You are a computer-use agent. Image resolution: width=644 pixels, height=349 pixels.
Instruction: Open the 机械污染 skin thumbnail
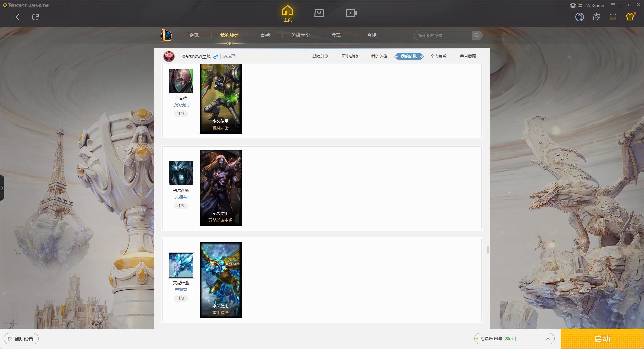pyautogui.click(x=220, y=99)
